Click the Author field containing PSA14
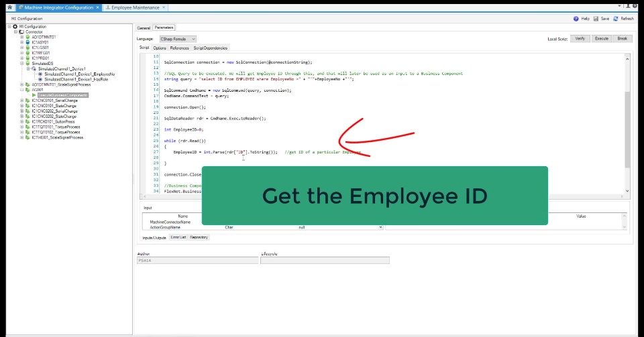This screenshot has height=337, width=644. (197, 261)
